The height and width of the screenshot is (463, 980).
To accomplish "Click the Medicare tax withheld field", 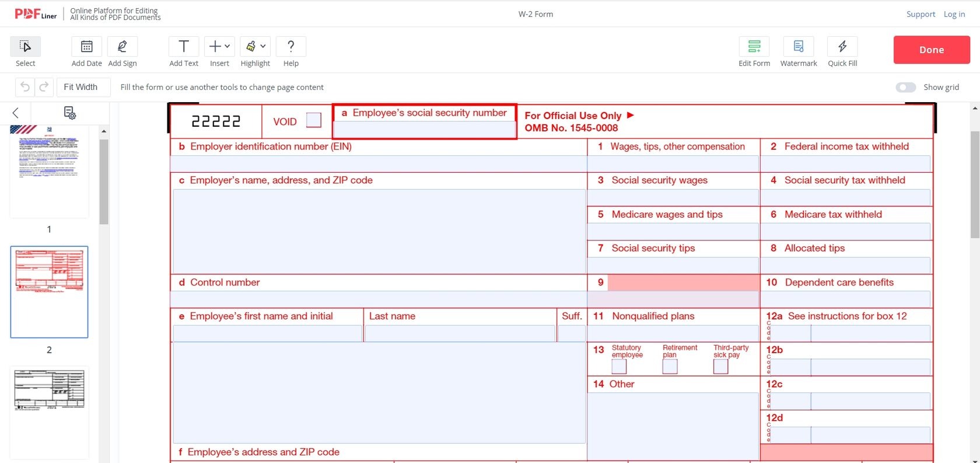I will point(846,231).
